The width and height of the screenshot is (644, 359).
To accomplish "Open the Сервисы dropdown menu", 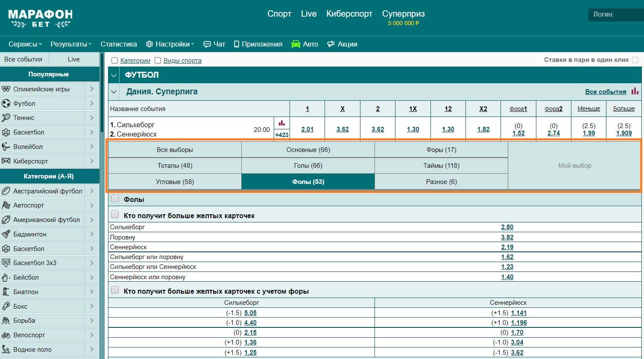I will [x=25, y=44].
